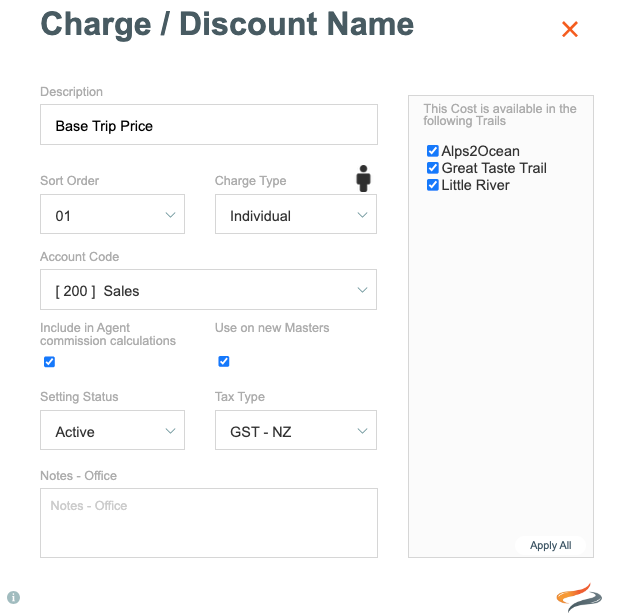
Task: Expand the Charge Type dropdown
Action: coord(296,214)
